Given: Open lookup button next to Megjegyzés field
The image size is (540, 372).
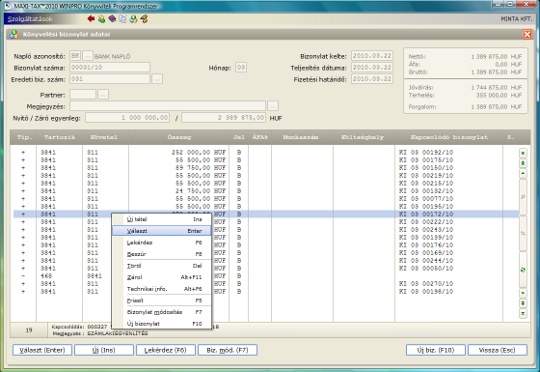Looking at the screenshot, I should [273, 106].
